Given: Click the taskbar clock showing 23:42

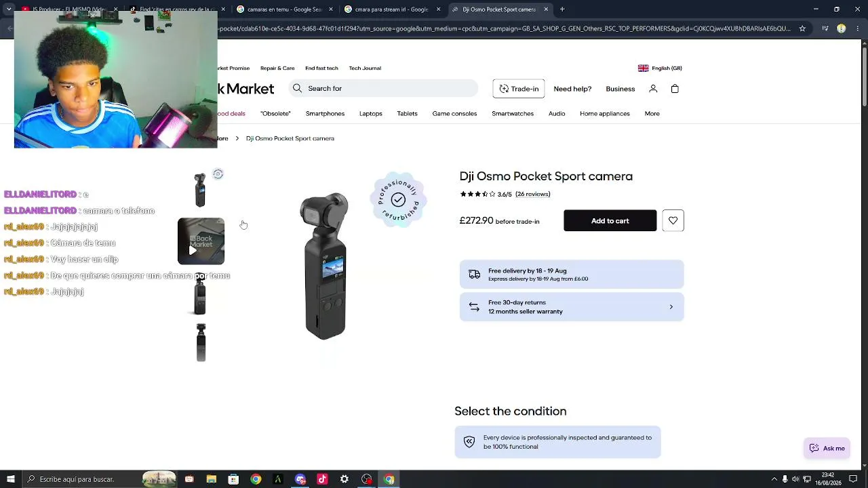Looking at the screenshot, I should tap(828, 479).
